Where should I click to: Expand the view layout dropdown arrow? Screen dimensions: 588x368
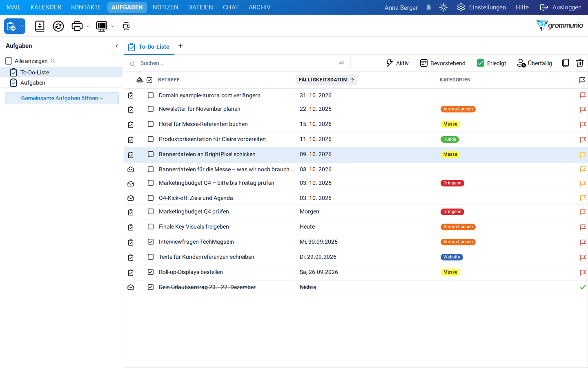pos(112,26)
